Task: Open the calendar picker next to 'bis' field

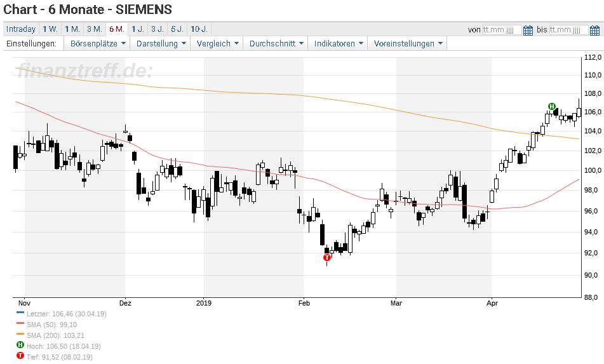Action: [x=594, y=30]
